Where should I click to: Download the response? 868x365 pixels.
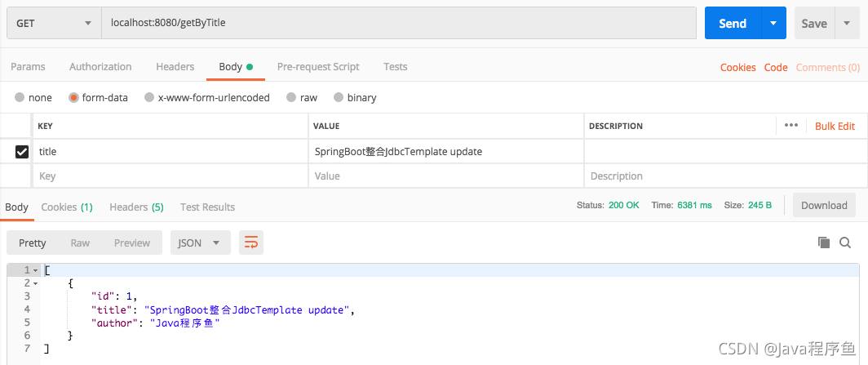click(x=824, y=205)
